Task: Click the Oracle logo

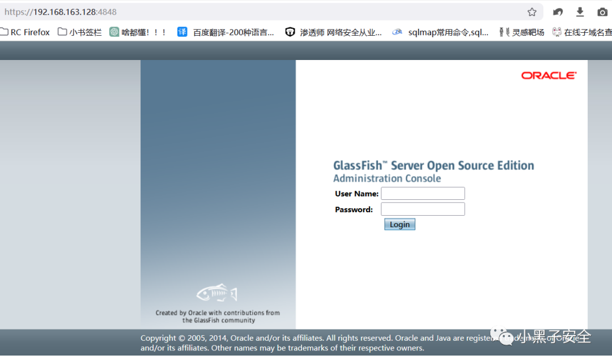Action: pyautogui.click(x=549, y=75)
